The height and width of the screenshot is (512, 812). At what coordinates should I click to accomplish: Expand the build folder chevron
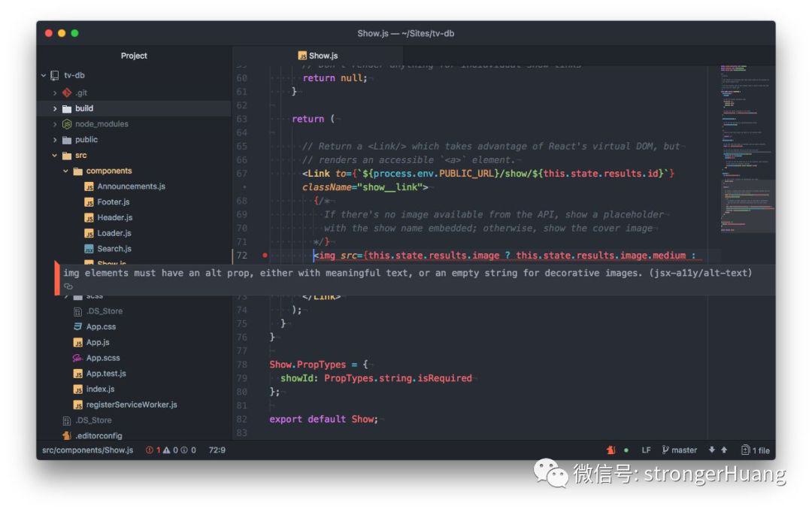coord(54,109)
